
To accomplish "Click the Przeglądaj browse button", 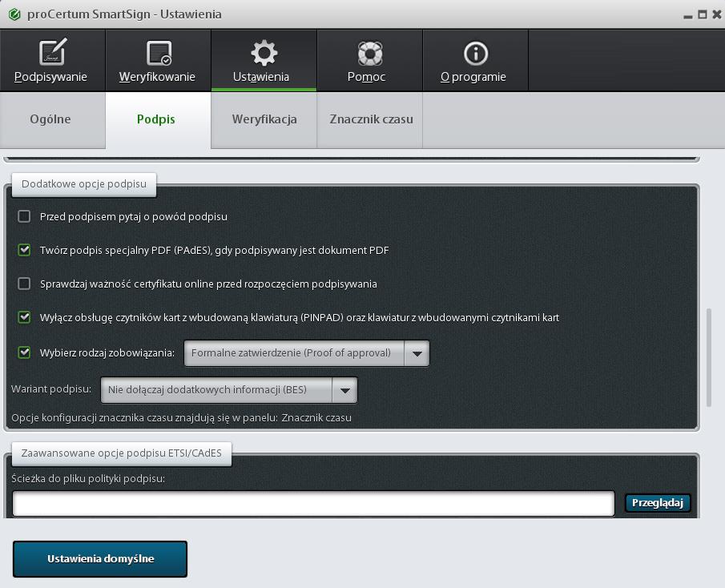I will (x=658, y=503).
